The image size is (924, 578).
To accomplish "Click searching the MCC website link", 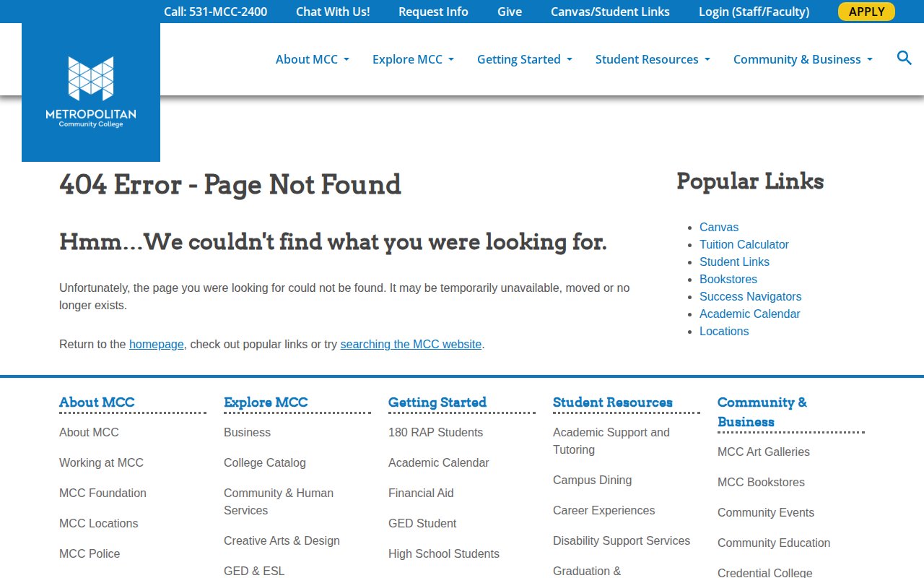I will (411, 344).
